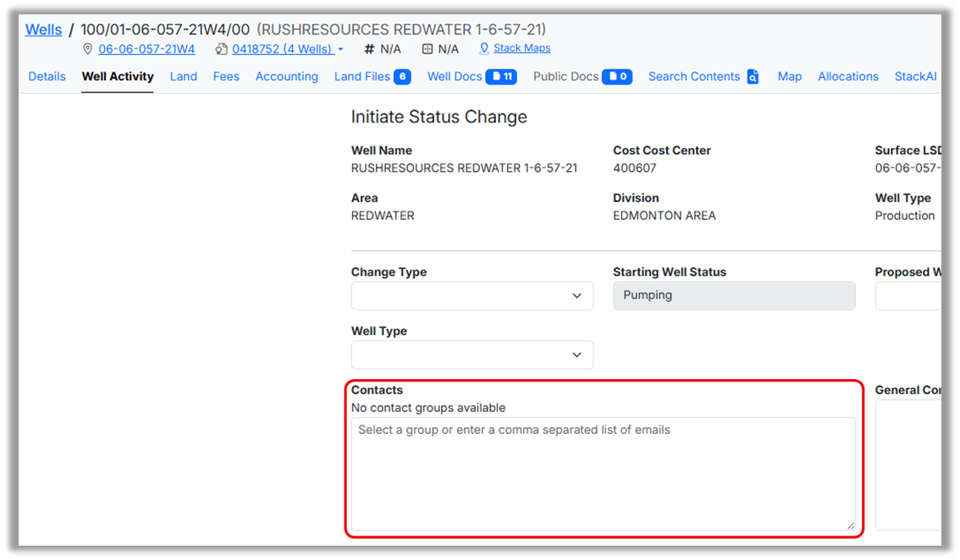Open the Accounting tab
Image resolution: width=960 pixels, height=560 pixels.
(287, 76)
